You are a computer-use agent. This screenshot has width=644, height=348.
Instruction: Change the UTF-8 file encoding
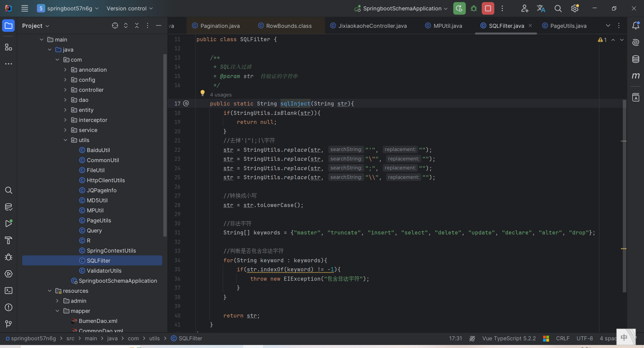(585, 339)
